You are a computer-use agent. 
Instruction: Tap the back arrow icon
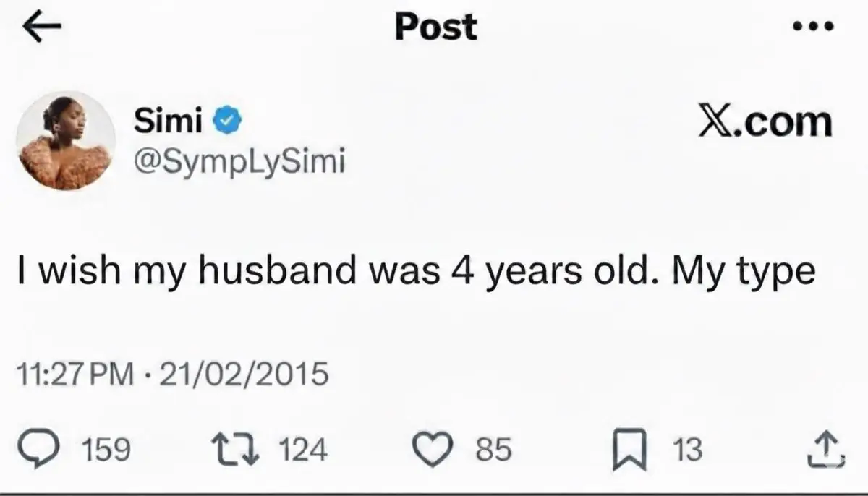click(x=42, y=27)
